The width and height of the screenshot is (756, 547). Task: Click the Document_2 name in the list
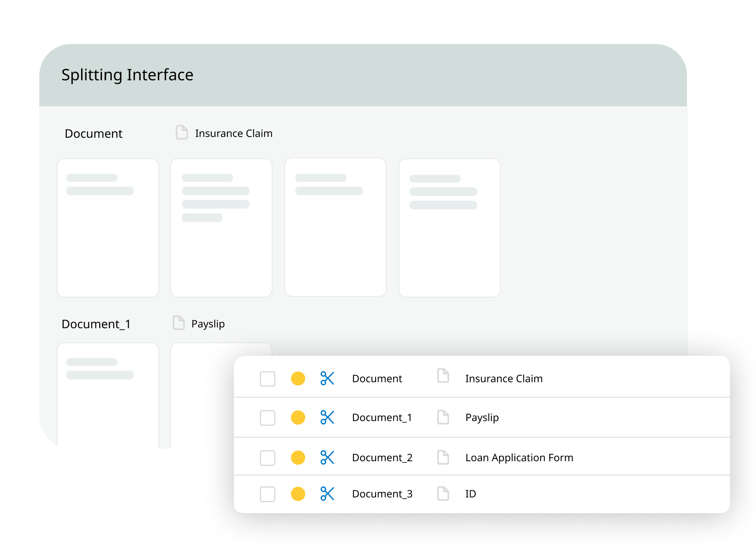pos(382,458)
